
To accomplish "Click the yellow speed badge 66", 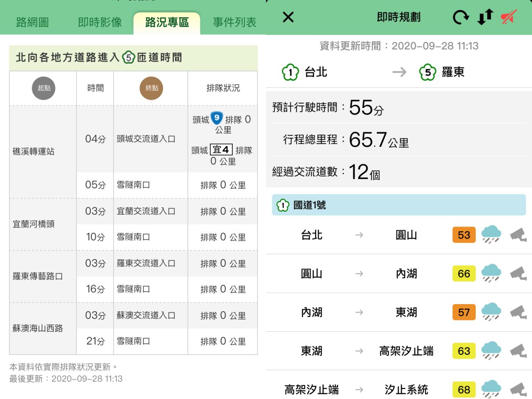I will [x=464, y=274].
